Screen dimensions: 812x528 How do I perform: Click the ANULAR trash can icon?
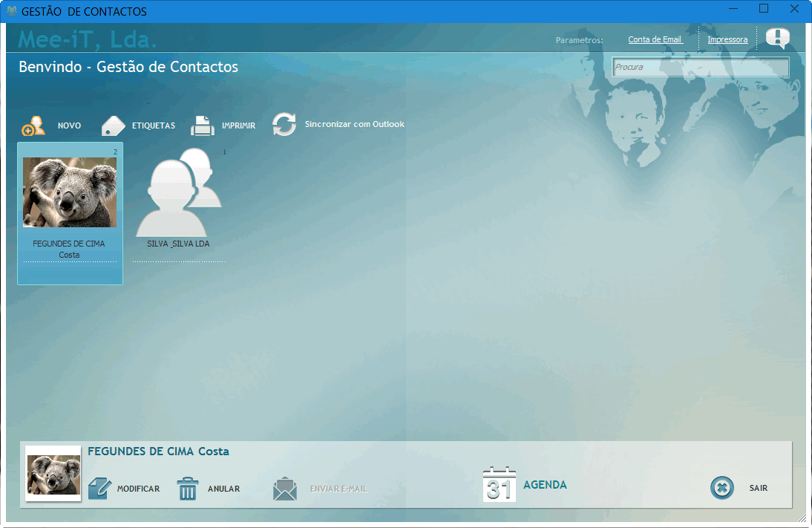188,489
